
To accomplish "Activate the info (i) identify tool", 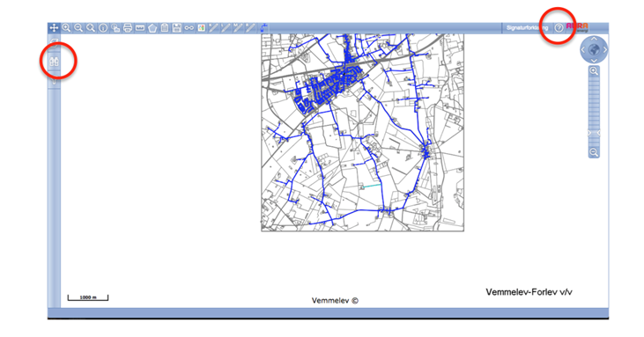I will pos(103,28).
